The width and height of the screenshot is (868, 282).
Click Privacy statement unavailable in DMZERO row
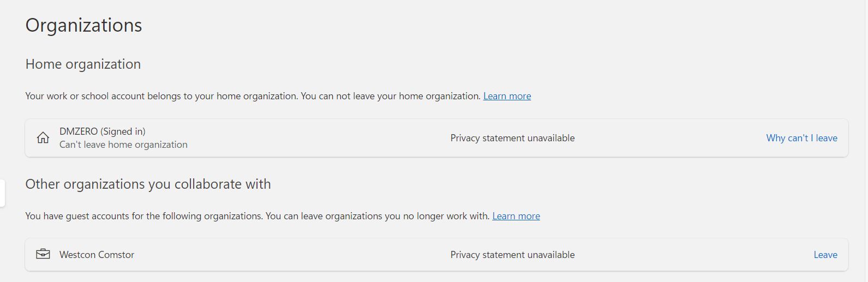coord(512,138)
